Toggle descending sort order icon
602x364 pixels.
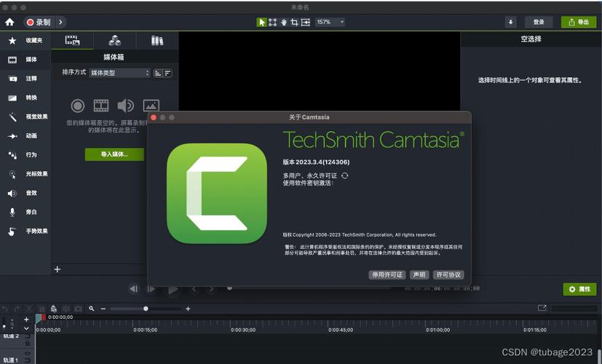167,73
